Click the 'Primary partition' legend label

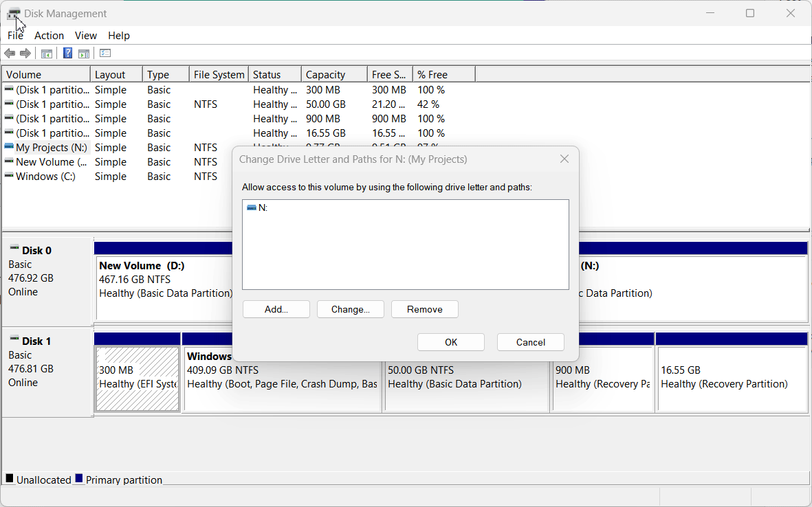[x=124, y=480]
